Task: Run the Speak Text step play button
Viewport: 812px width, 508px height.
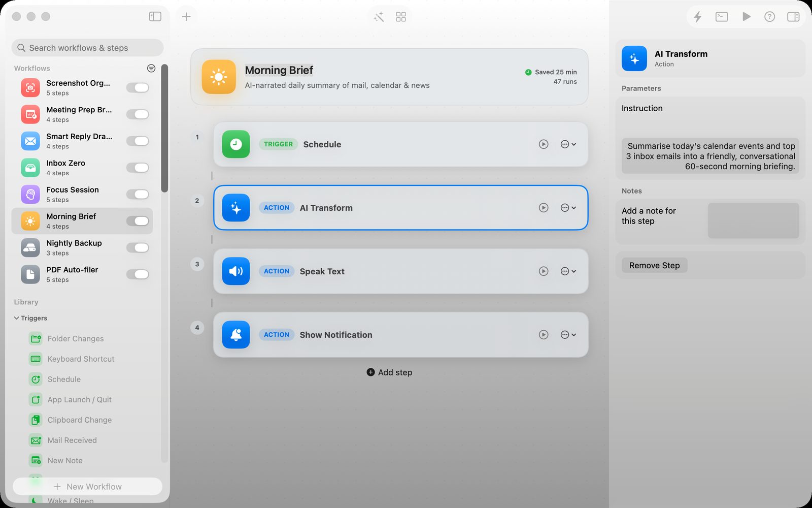Action: [544, 271]
